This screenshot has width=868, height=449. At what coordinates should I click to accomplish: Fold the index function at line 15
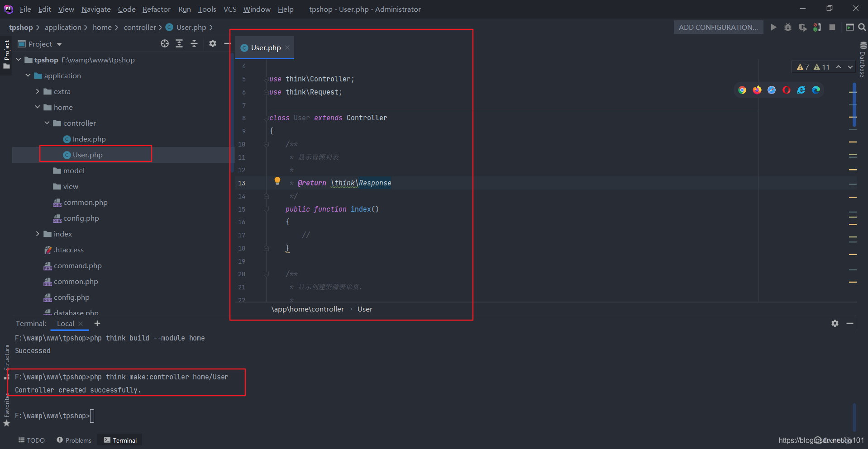pos(266,209)
